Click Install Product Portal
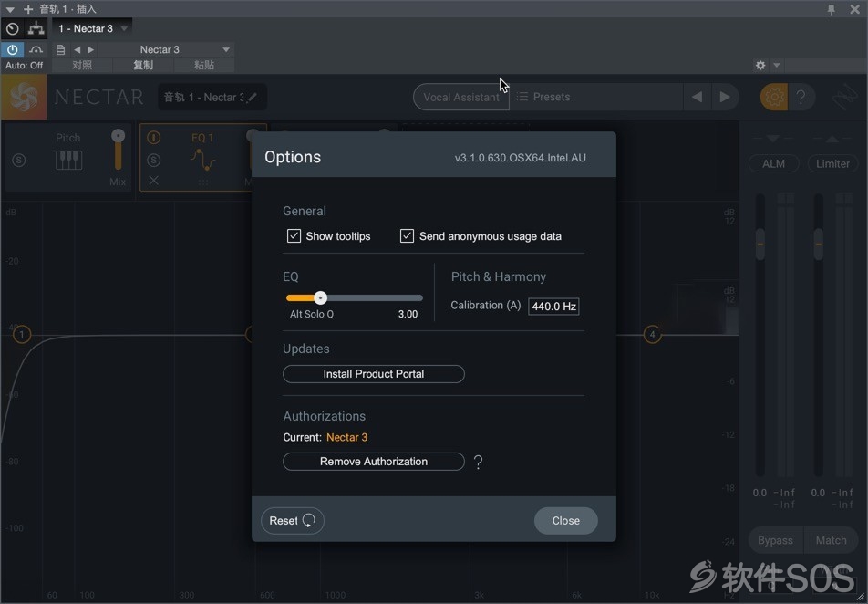868x604 pixels. 374,374
